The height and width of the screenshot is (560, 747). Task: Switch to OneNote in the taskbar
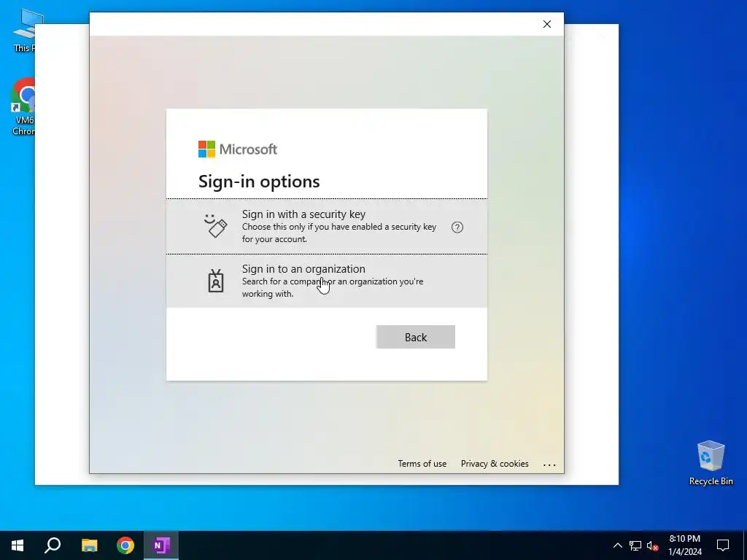[161, 545]
